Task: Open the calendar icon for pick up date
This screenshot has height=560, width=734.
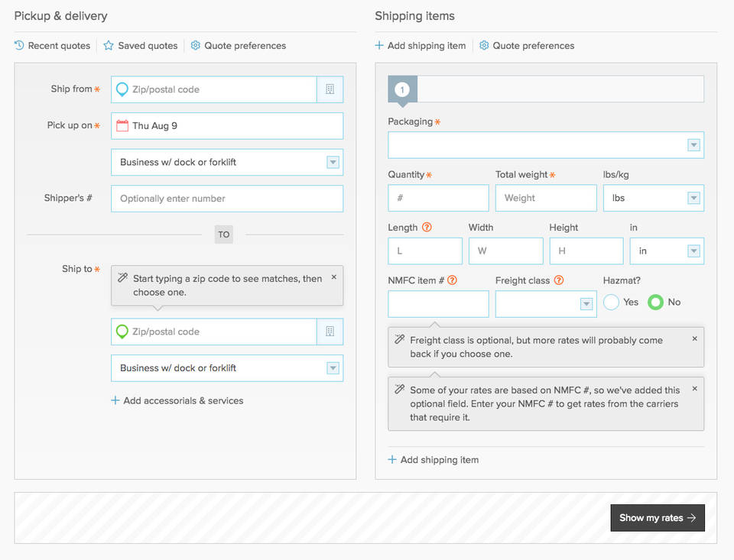Action: 122,125
